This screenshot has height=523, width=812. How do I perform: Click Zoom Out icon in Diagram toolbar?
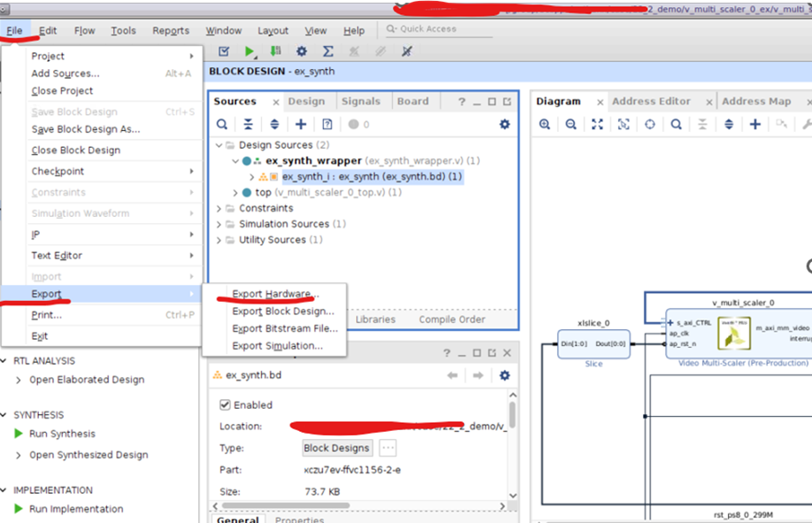(x=571, y=125)
